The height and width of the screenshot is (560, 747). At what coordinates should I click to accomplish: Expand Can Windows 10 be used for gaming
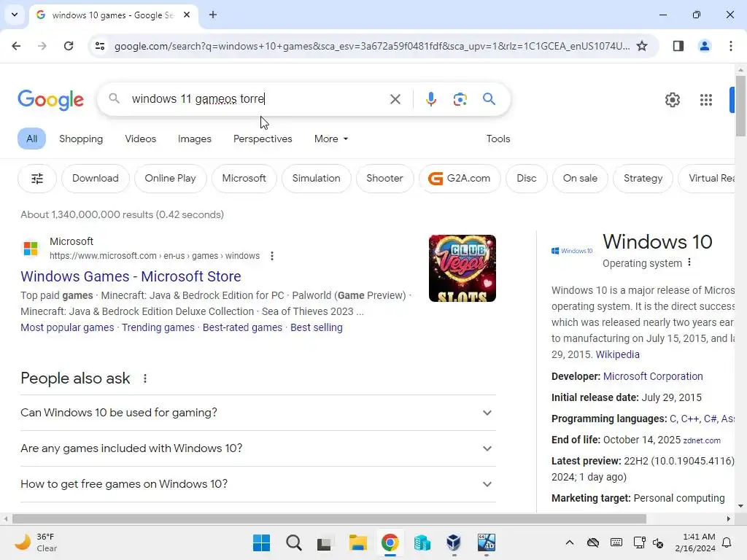tap(258, 413)
